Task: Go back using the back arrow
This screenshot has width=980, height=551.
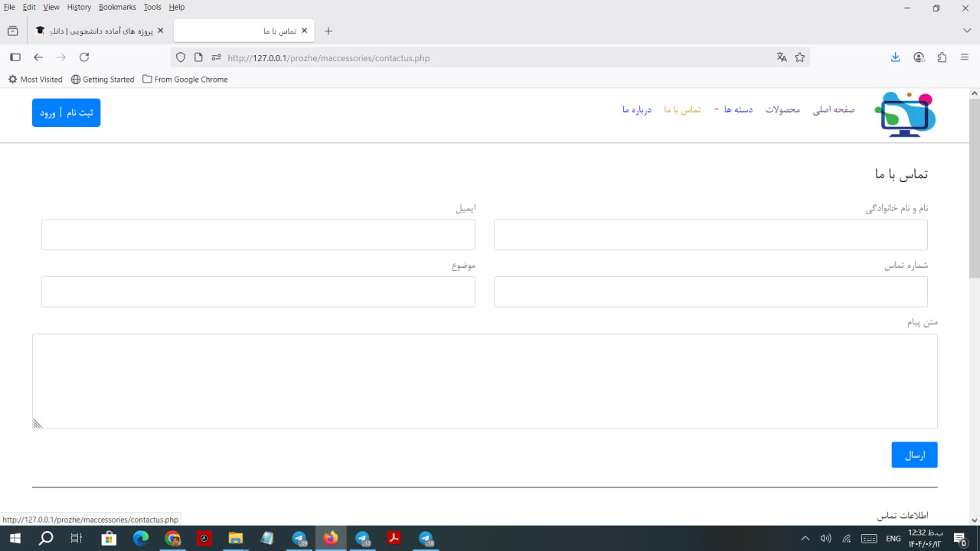Action: 38,57
